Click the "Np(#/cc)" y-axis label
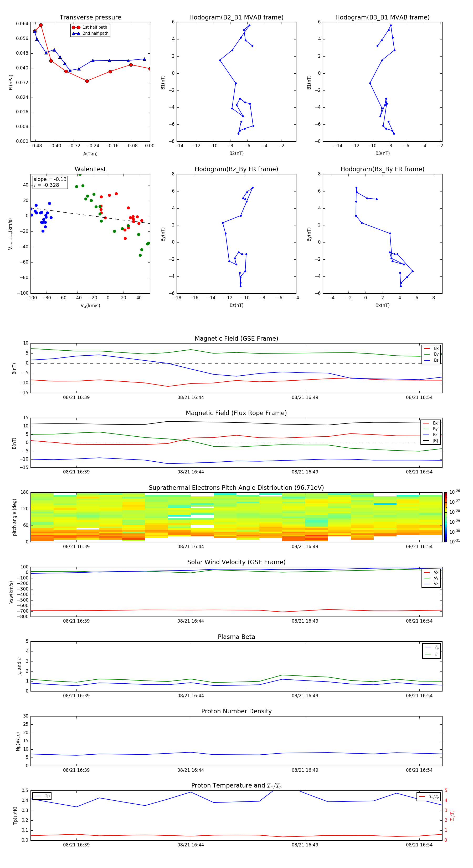Viewport: 473px width, 868px height. tap(18, 741)
